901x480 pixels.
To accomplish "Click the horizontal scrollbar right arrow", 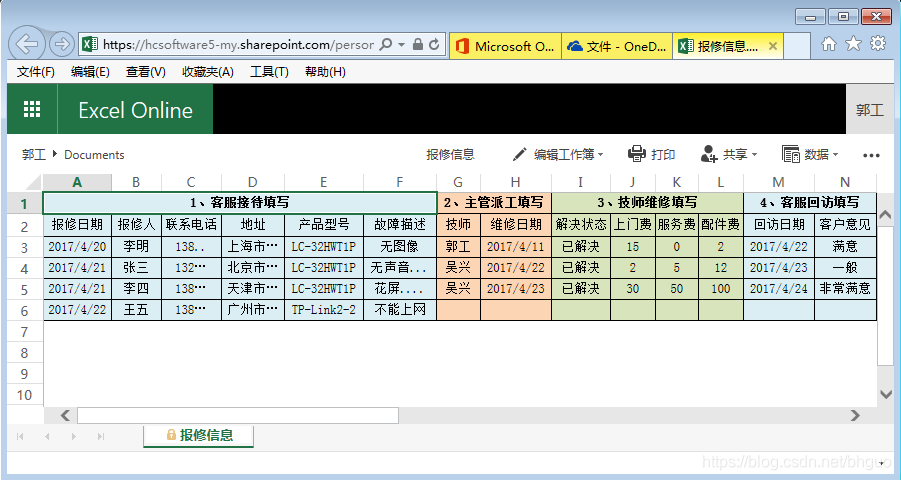I will point(855,415).
